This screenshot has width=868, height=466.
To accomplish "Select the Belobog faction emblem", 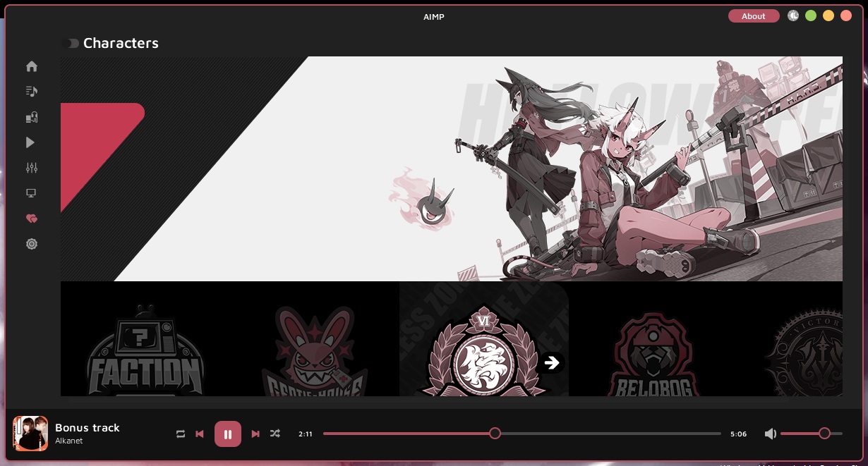I will [653, 354].
